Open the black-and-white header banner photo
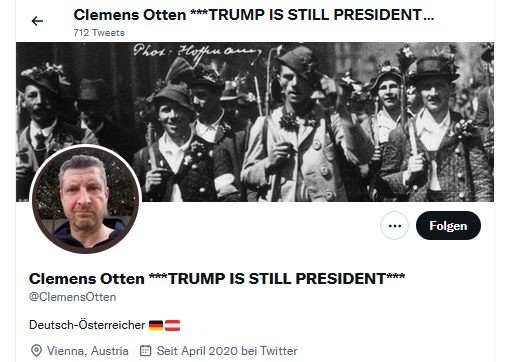Image resolution: width=505 pixels, height=362 pixels. [x=255, y=122]
